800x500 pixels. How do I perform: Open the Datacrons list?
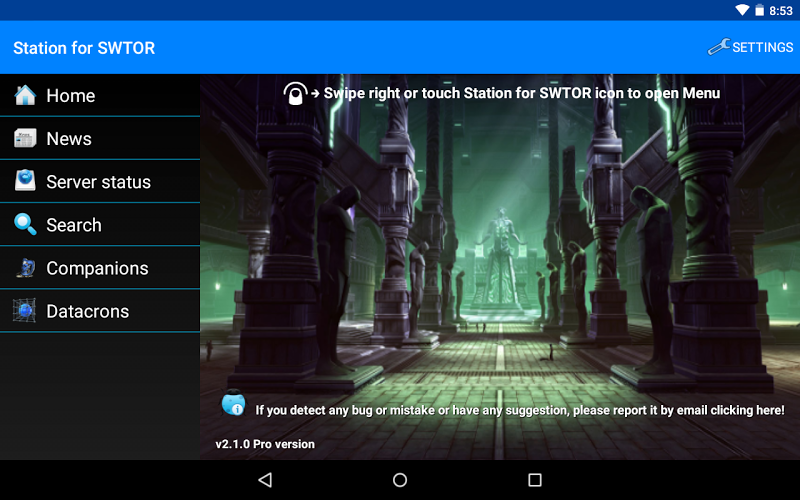point(100,311)
